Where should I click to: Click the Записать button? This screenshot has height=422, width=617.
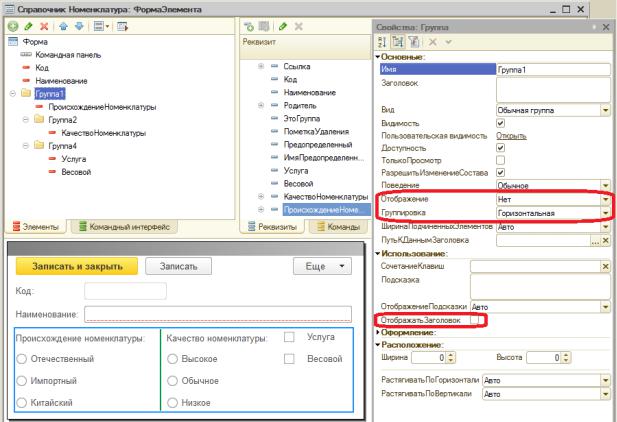(178, 267)
